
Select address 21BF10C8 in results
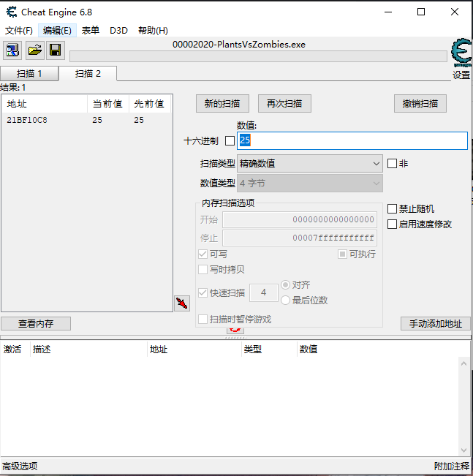tap(27, 120)
